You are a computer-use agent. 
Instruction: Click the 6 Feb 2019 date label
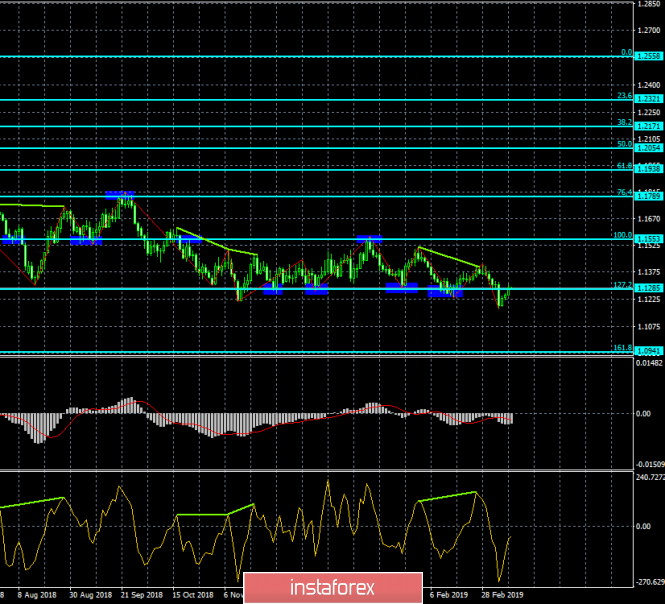point(449,595)
